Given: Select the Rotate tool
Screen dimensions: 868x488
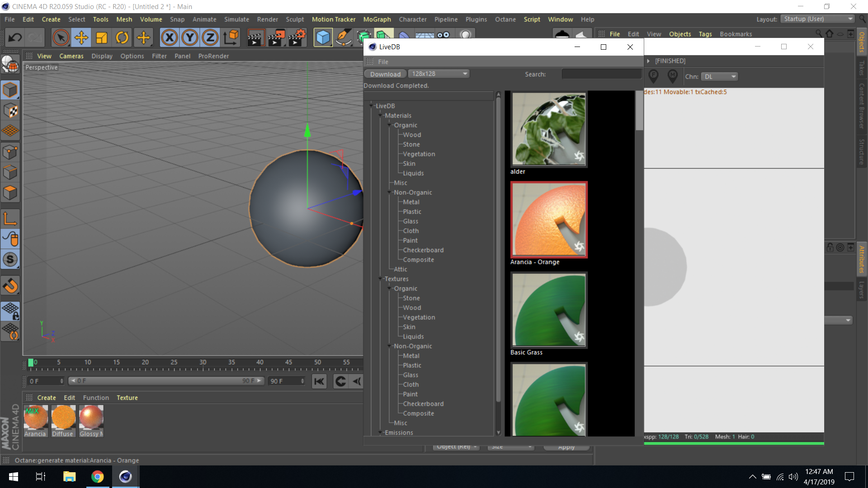Looking at the screenshot, I should tap(122, 38).
